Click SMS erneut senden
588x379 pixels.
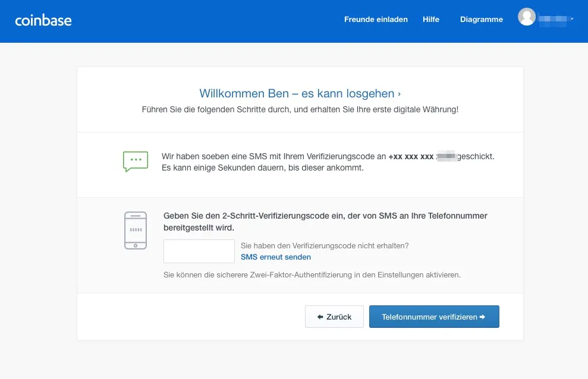(275, 257)
